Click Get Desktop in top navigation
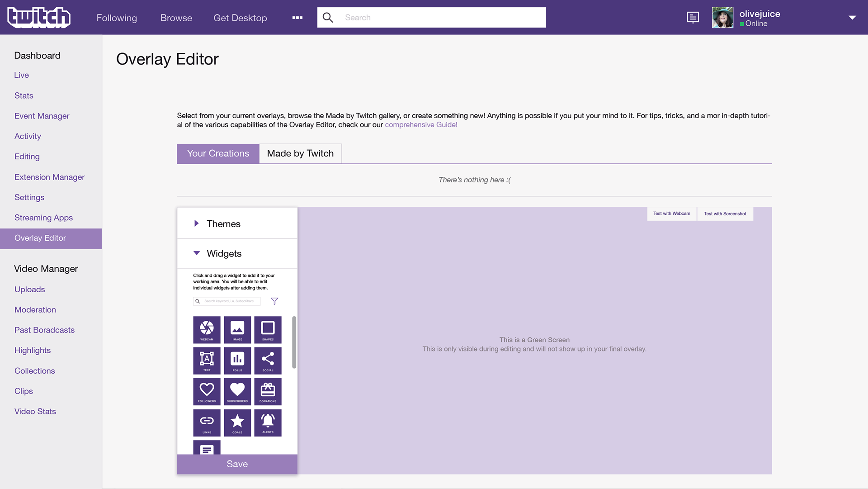868x489 pixels. 240,18
